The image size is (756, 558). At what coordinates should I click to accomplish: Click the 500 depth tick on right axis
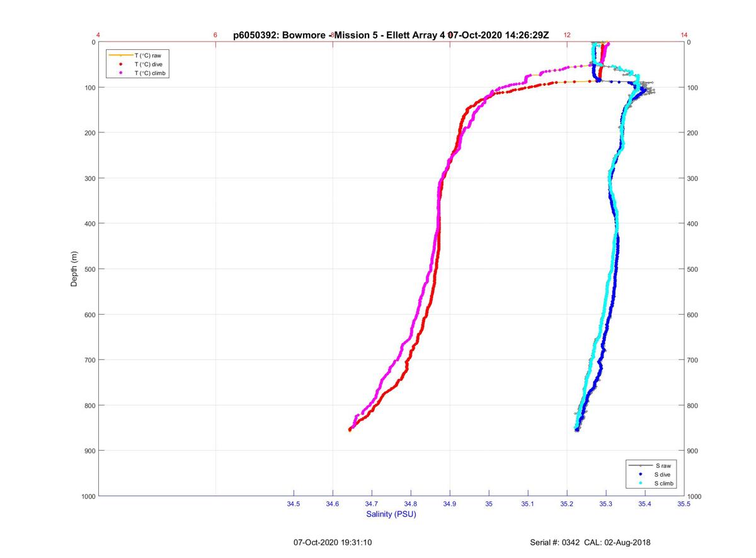(x=694, y=269)
